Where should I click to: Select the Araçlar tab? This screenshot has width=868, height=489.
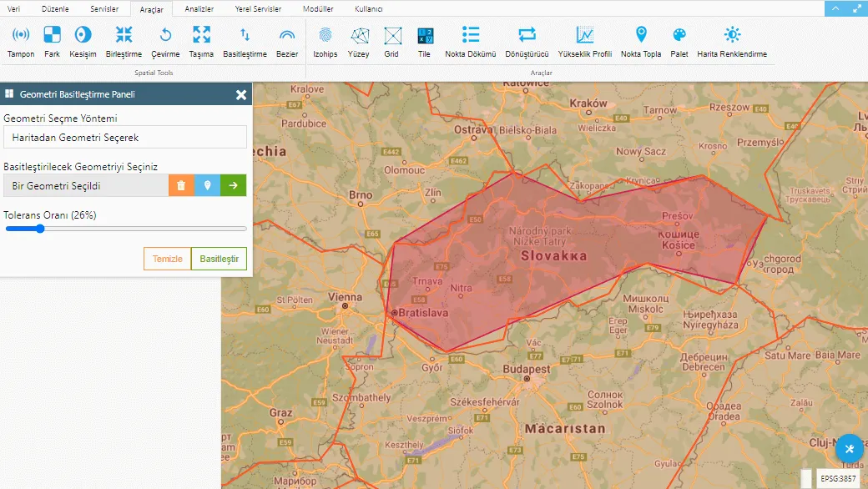click(152, 9)
